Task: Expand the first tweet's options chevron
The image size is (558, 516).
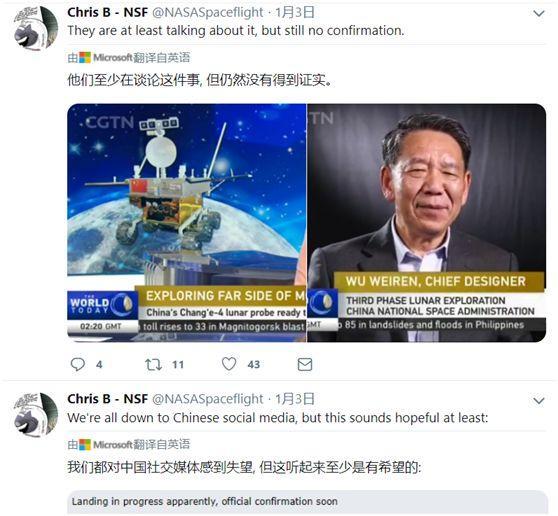Action: point(539,14)
